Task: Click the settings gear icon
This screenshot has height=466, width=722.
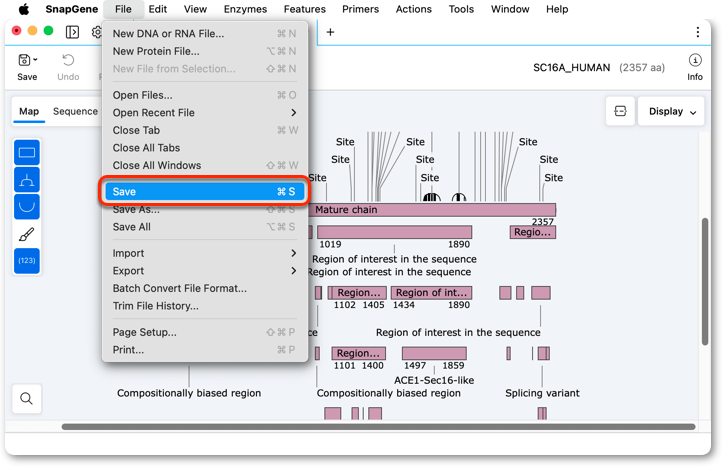Action: pos(97,32)
